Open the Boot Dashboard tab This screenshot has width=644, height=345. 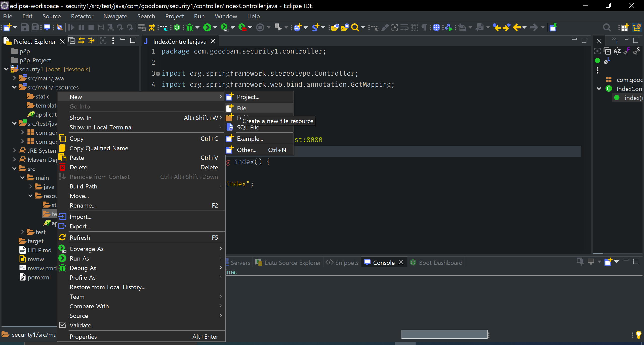tap(440, 263)
